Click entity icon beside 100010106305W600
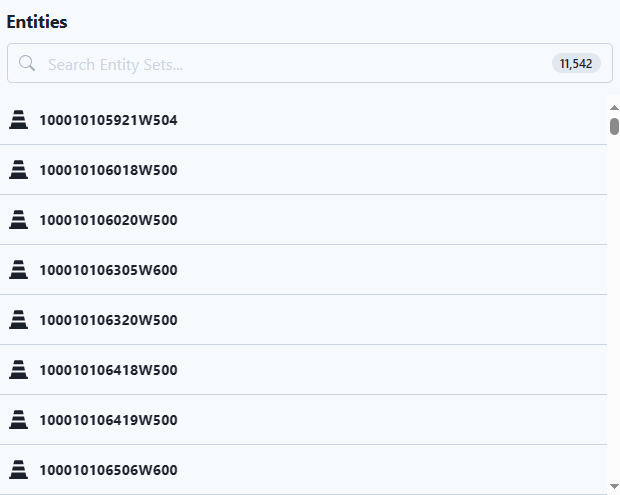This screenshot has height=495, width=620. click(19, 270)
